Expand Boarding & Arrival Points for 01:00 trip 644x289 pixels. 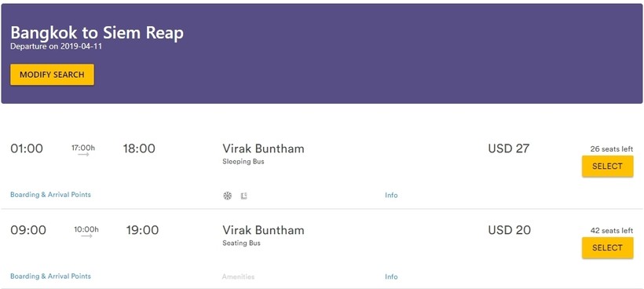coord(50,195)
